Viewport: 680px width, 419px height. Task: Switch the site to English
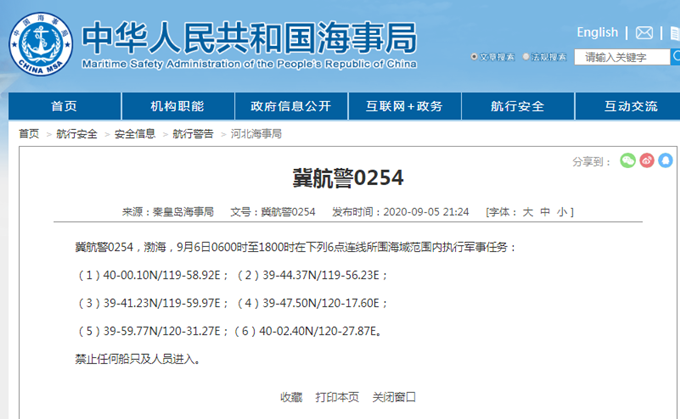[x=597, y=33]
